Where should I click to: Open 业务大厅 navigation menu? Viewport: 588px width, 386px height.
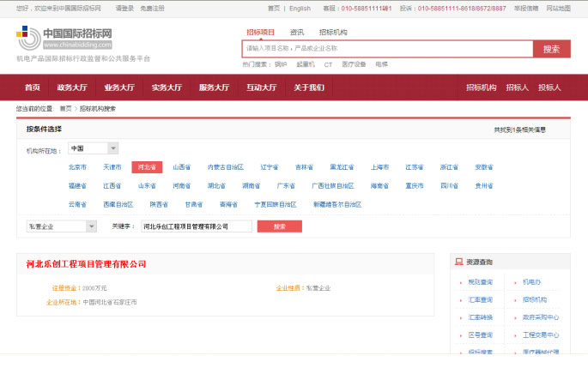click(119, 87)
